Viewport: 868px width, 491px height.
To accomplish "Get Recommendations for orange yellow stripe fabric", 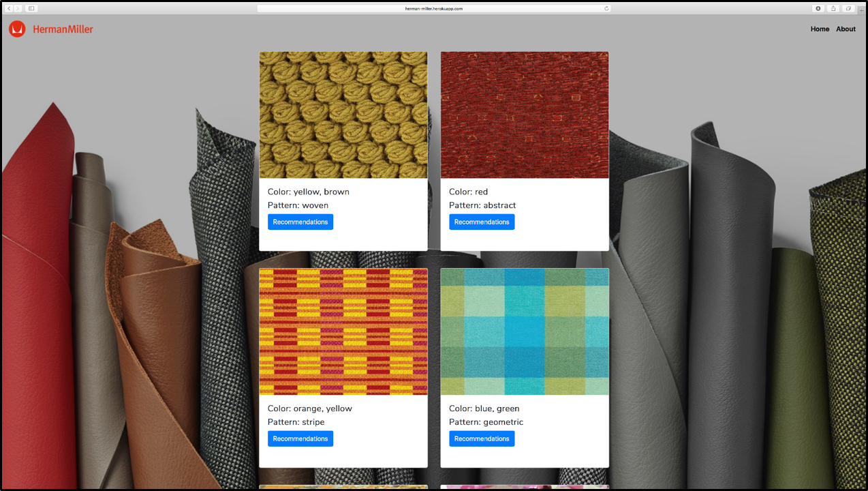I will (x=300, y=438).
